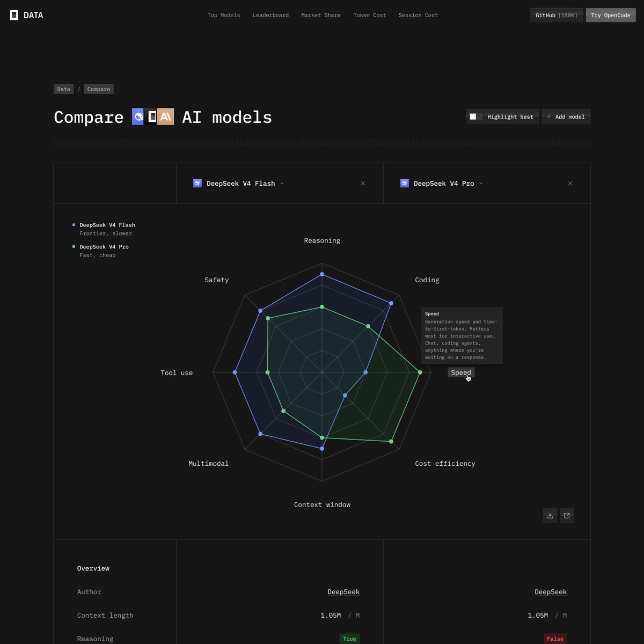The width and height of the screenshot is (644, 644).
Task: Click DeepSeek V4 Pro model logo icon
Action: pyautogui.click(x=405, y=184)
